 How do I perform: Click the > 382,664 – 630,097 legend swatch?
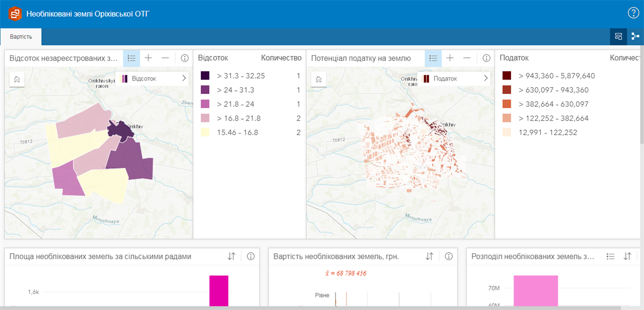507,104
